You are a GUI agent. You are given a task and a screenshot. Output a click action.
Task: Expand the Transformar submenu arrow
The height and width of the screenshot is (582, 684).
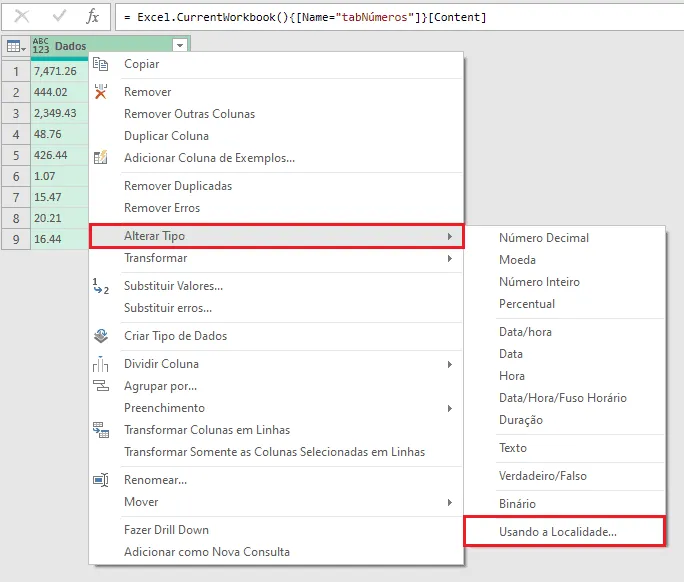pyautogui.click(x=450, y=258)
